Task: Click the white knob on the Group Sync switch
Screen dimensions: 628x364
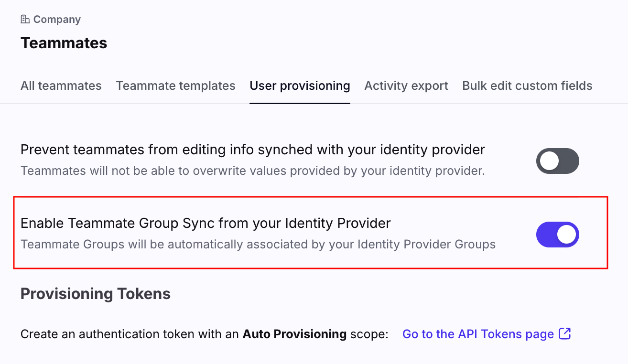Action: (567, 235)
